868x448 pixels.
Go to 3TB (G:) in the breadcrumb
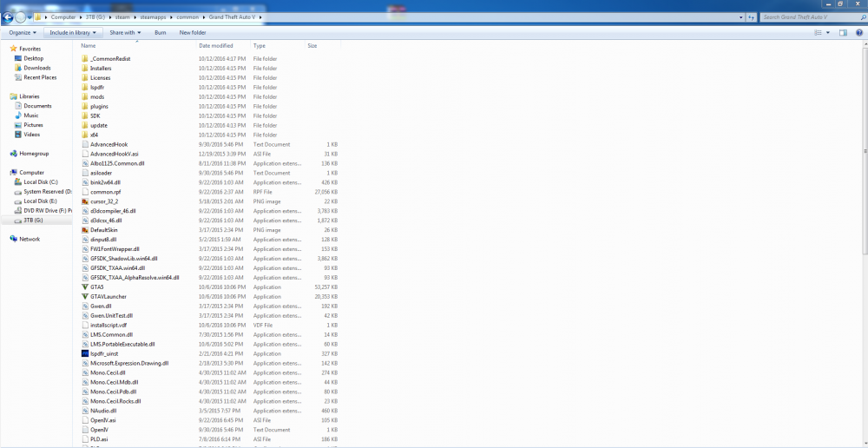95,17
